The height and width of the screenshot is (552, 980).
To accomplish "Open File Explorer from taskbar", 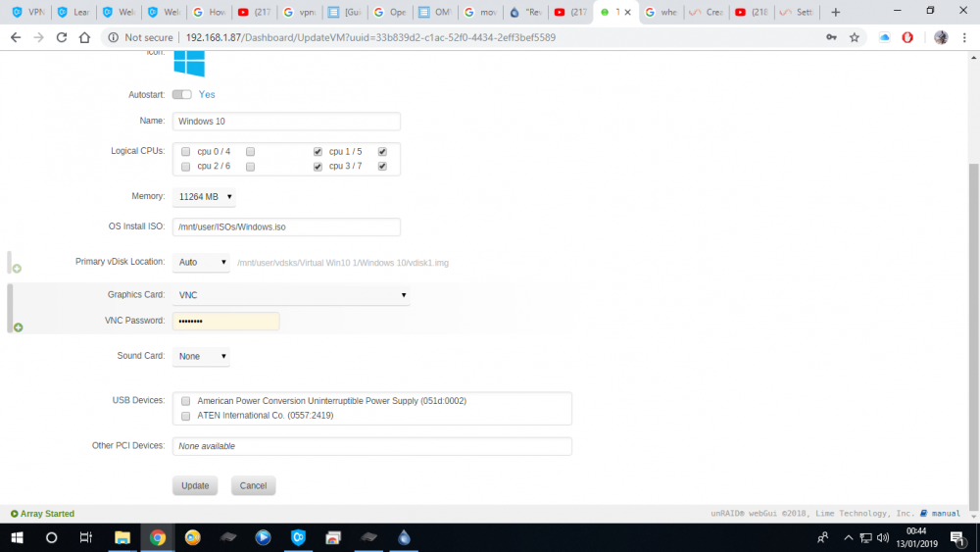I will pyautogui.click(x=122, y=537).
